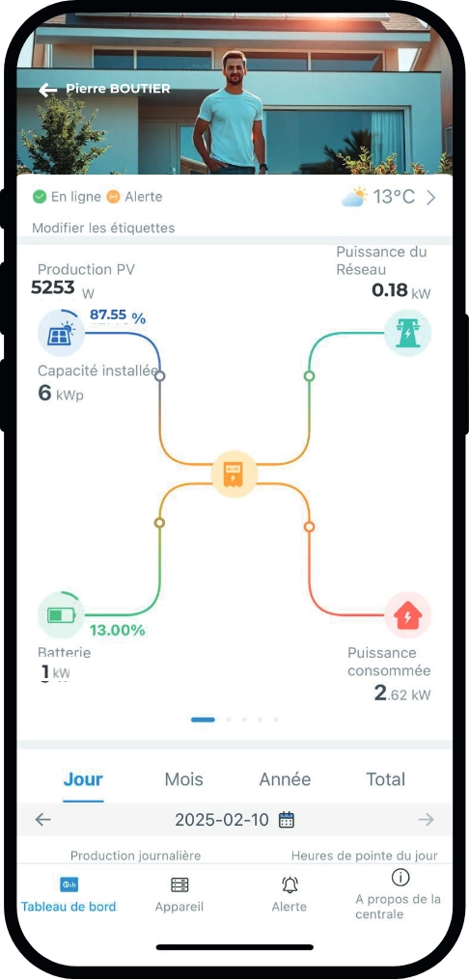Tap the battery icon showing 13.00%

click(62, 615)
